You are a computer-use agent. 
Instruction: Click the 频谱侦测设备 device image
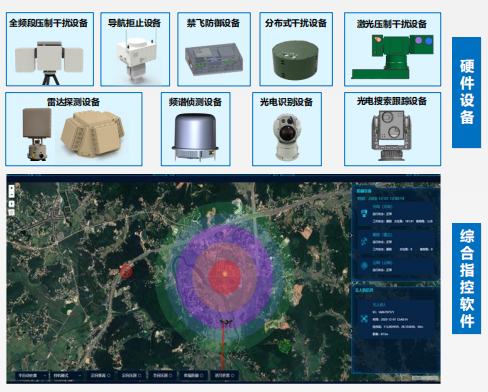pos(195,137)
